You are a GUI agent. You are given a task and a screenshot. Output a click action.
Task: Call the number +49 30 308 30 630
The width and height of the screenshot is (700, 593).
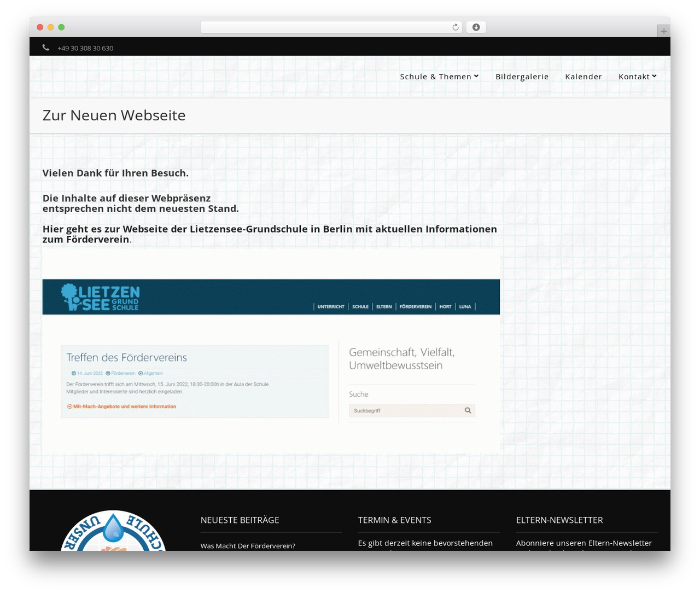pos(85,48)
